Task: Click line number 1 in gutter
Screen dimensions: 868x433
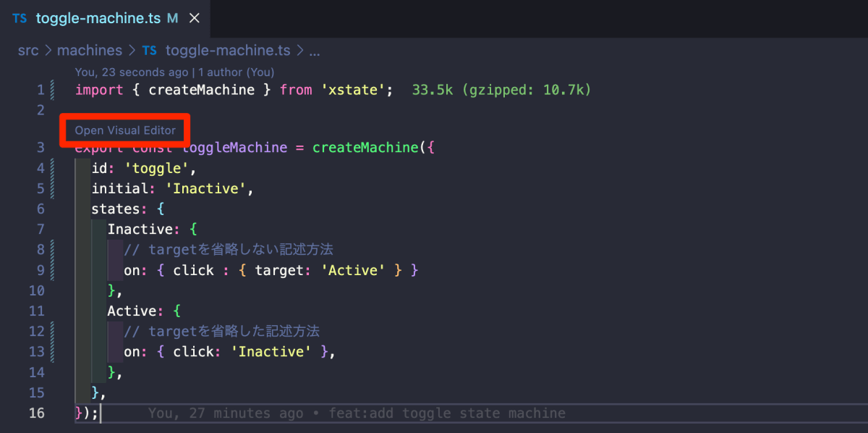Action: coord(41,91)
